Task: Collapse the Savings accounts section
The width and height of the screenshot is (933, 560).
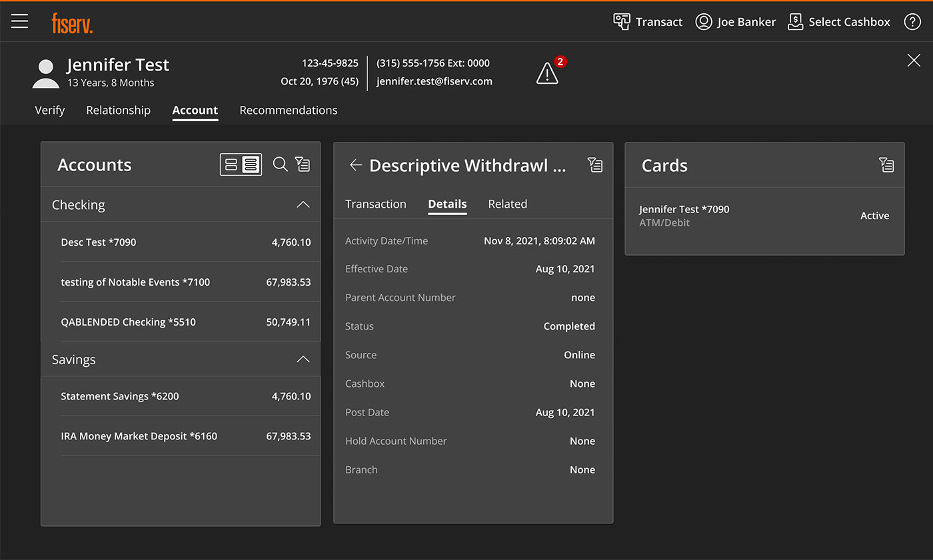Action: (303, 360)
